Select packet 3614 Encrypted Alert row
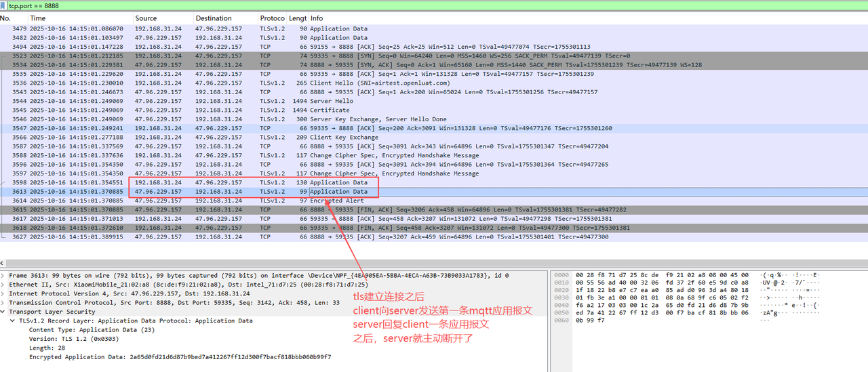Screen dimensions: 868x372 [x=203, y=201]
